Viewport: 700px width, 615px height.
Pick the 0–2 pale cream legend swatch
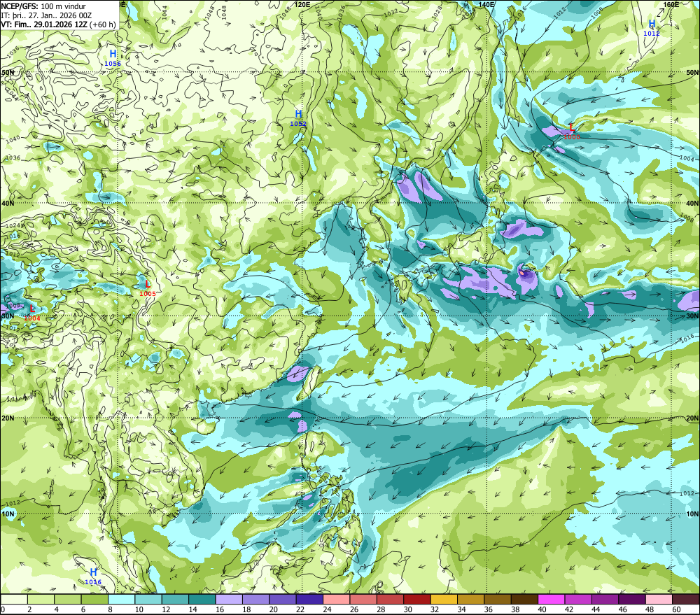(x=14, y=599)
